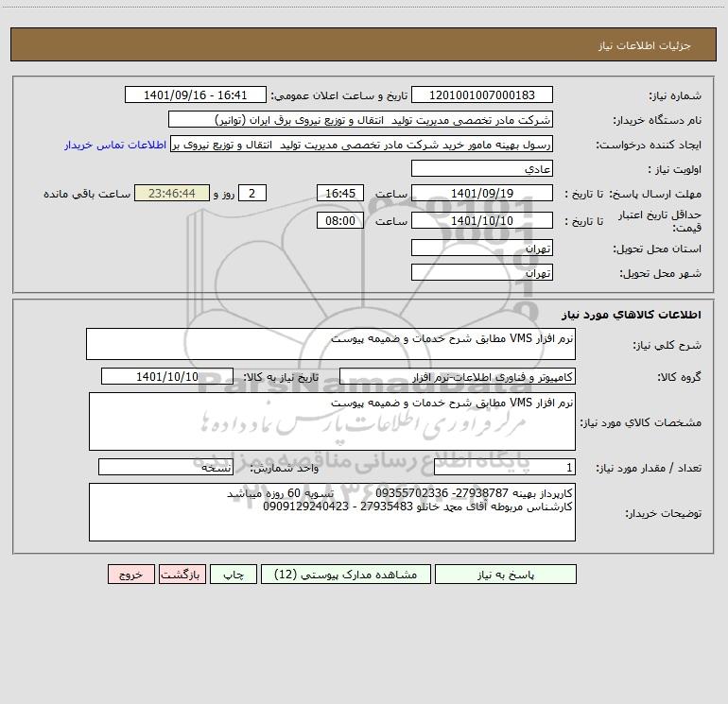Screen dimensions: 728x704
Task: Click the حداقل تاریخ اعتبار قیمت label
Action: 660,221
